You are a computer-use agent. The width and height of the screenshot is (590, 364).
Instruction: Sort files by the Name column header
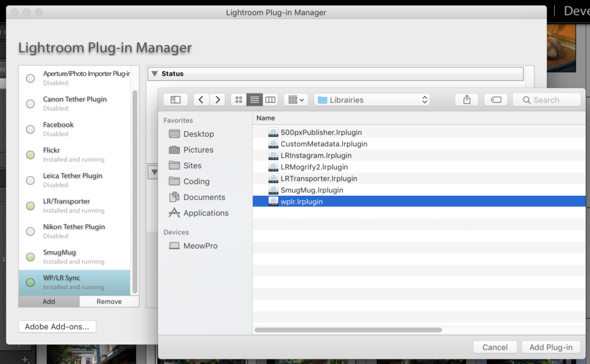[266, 118]
